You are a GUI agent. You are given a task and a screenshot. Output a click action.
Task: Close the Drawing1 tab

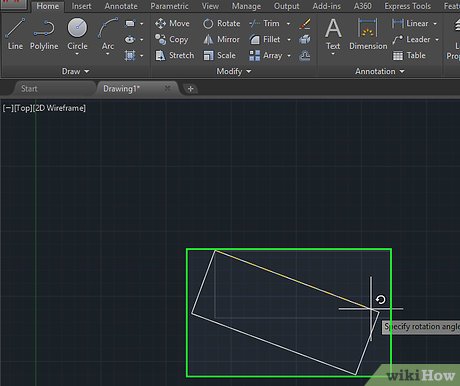[167, 88]
